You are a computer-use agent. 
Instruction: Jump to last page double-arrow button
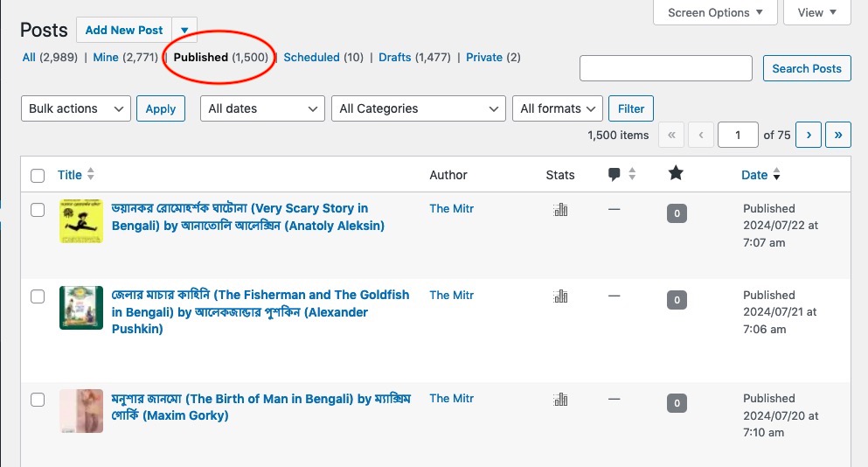pyautogui.click(x=838, y=135)
